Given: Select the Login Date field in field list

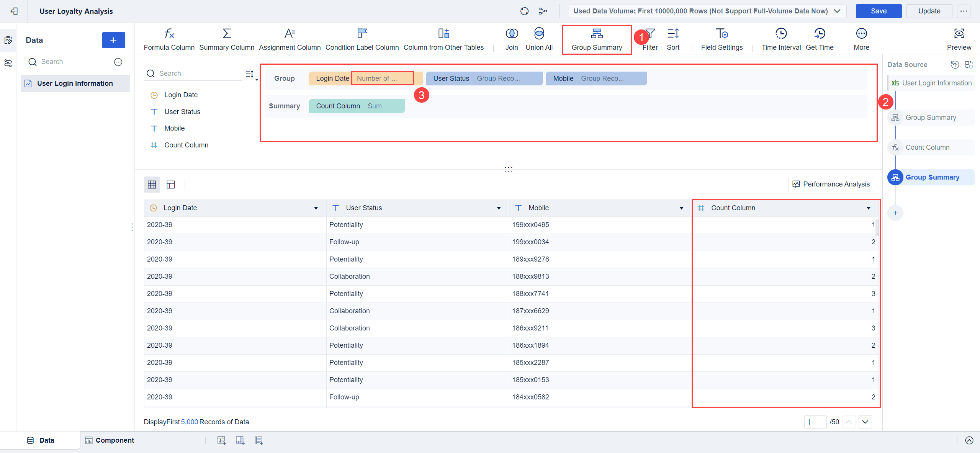Looking at the screenshot, I should click(181, 95).
